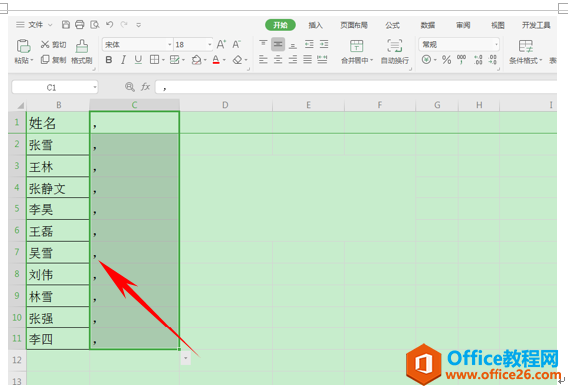Switch to the Insert (插入) tab

pyautogui.click(x=315, y=25)
